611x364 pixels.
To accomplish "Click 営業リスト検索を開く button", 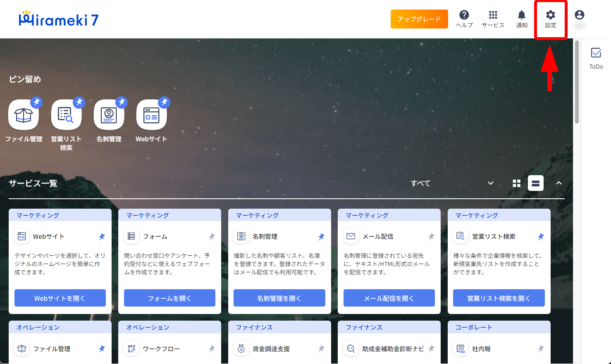I will point(499,298).
